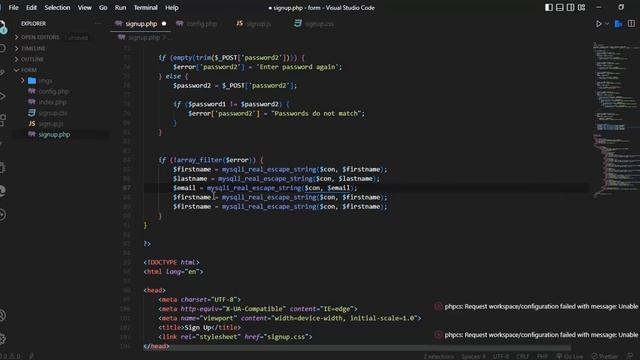Run the PHP file with the play button
Image resolution: width=640 pixels, height=360 pixels.
(x=598, y=24)
